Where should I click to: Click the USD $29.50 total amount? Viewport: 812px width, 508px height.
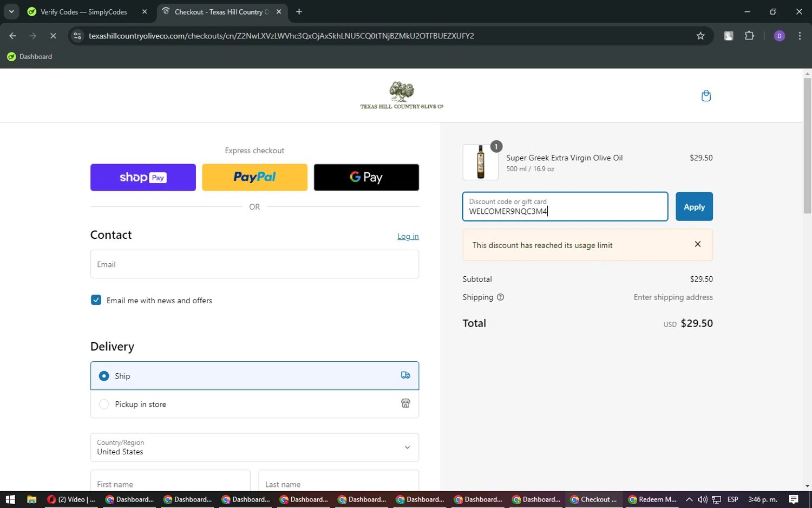(688, 323)
